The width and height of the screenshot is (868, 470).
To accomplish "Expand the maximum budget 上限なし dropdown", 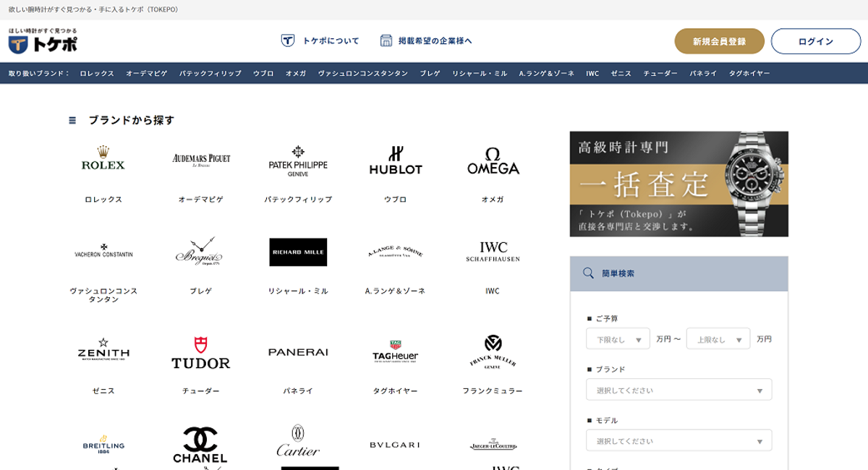I will click(x=718, y=339).
